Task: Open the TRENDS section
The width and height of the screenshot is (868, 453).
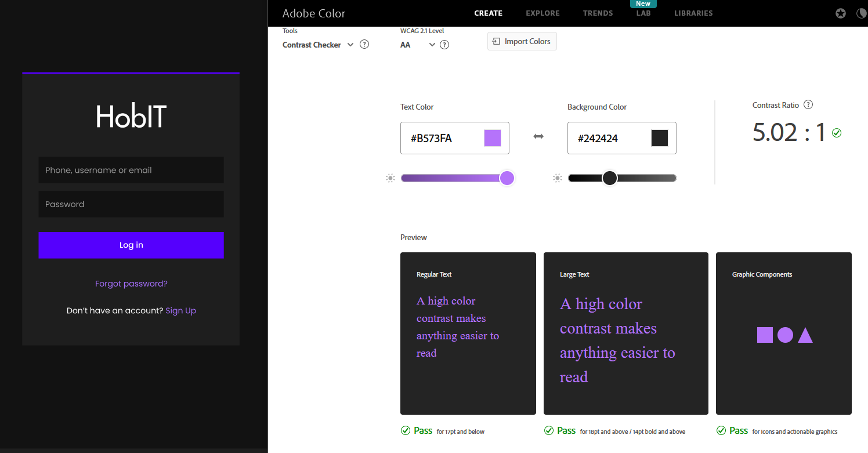Action: click(598, 13)
